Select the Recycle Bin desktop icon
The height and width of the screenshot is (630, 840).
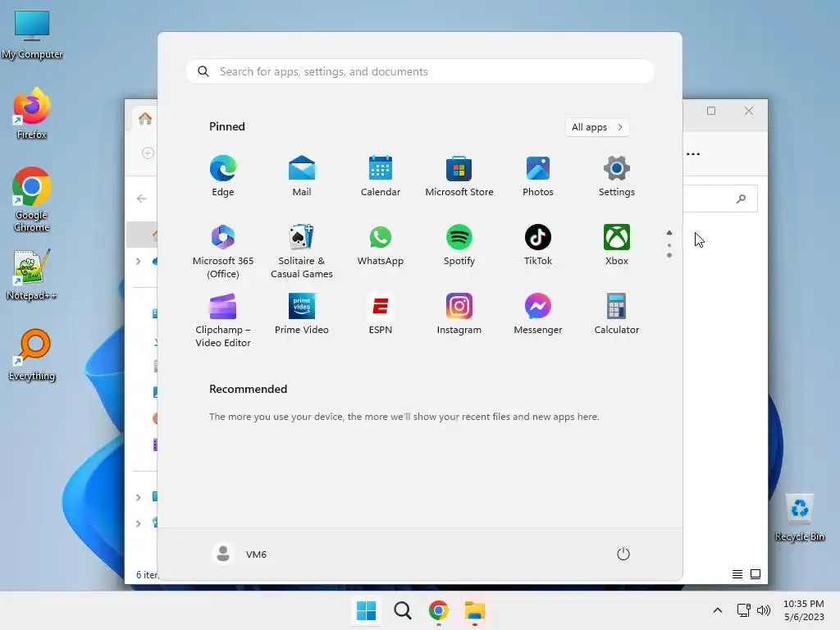click(800, 518)
